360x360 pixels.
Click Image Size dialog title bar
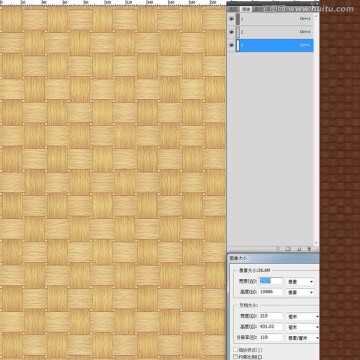273,258
